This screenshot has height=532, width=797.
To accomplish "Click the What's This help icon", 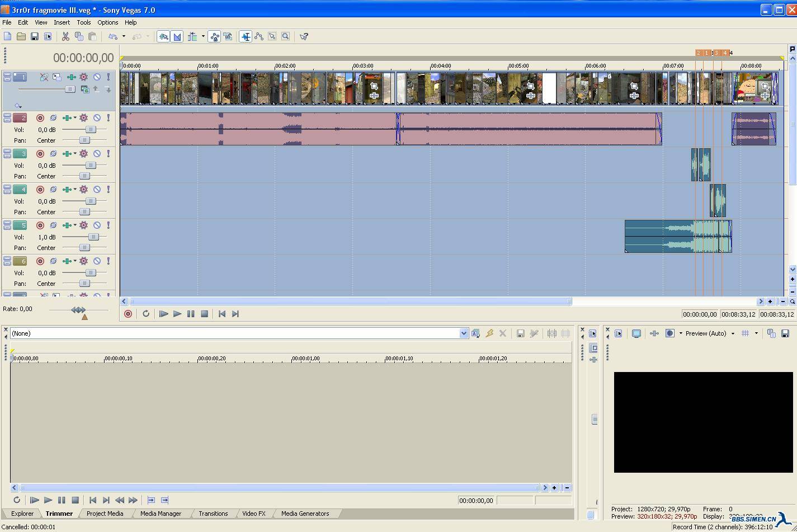I will [x=304, y=36].
